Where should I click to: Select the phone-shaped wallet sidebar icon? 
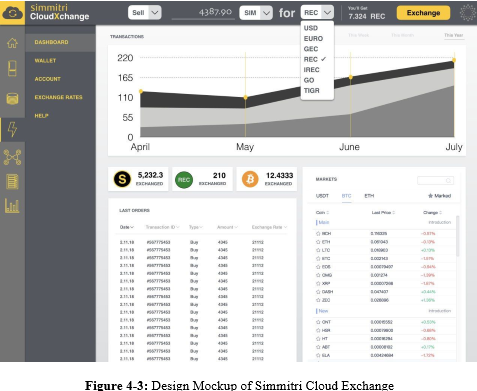click(12, 68)
